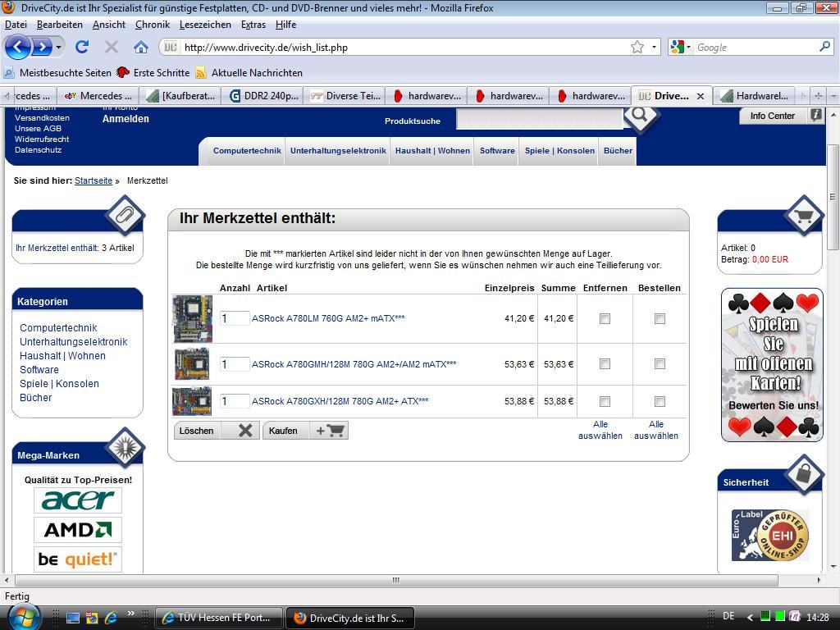Click the Meistbesuchte Seiten bookmark

click(x=58, y=73)
